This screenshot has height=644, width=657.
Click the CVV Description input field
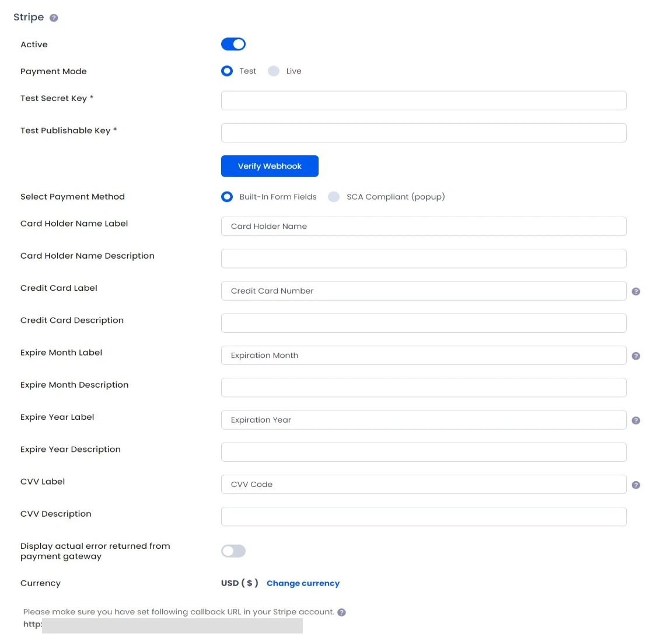(424, 517)
